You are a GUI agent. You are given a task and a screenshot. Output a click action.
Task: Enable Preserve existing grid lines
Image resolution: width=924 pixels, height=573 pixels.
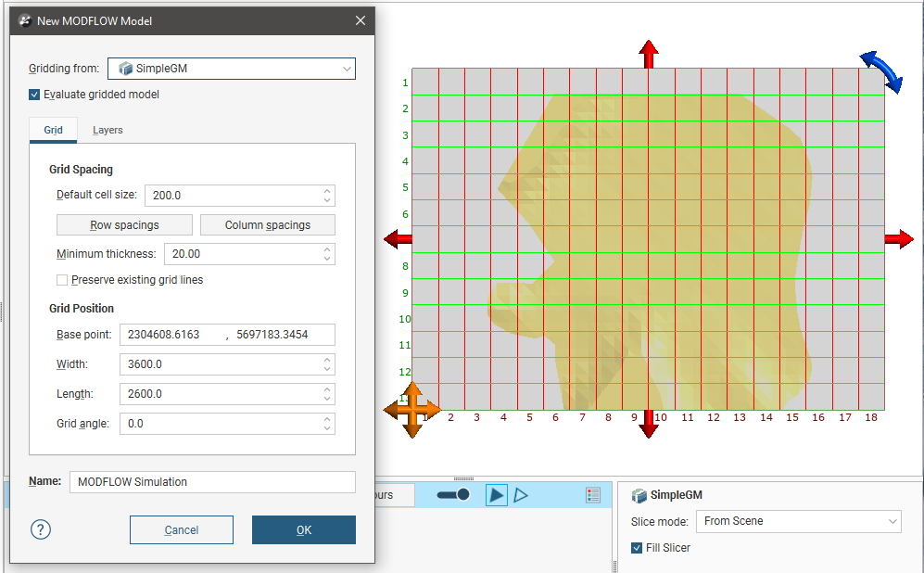pyautogui.click(x=62, y=280)
